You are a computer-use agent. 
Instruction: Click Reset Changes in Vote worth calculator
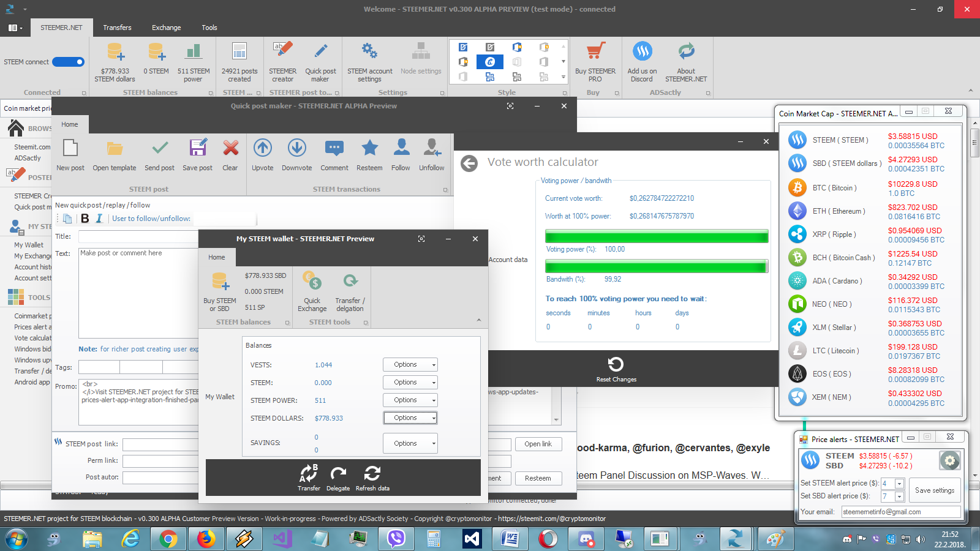616,369
